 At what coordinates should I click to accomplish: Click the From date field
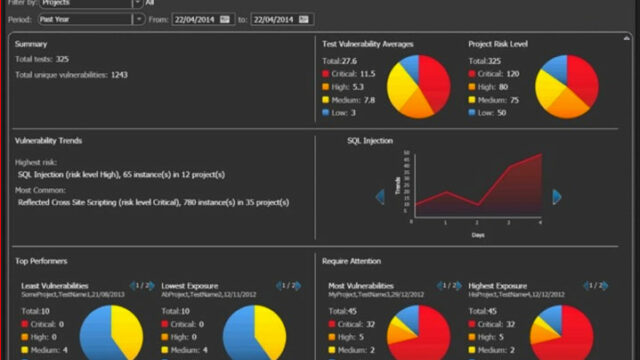pos(203,19)
